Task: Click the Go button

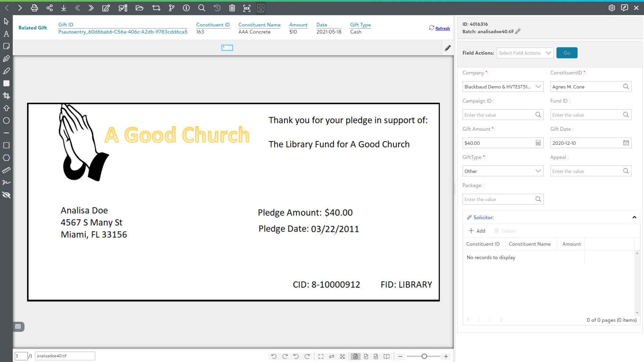Action: point(567,53)
